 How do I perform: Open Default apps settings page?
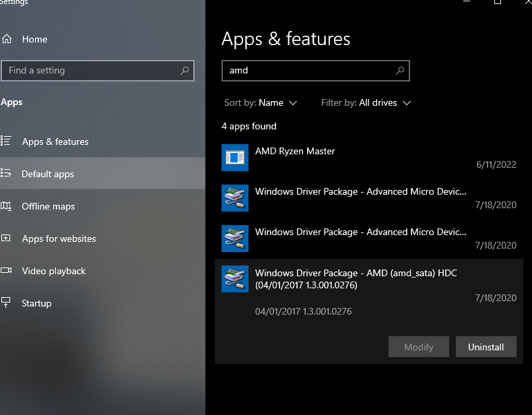point(102,173)
